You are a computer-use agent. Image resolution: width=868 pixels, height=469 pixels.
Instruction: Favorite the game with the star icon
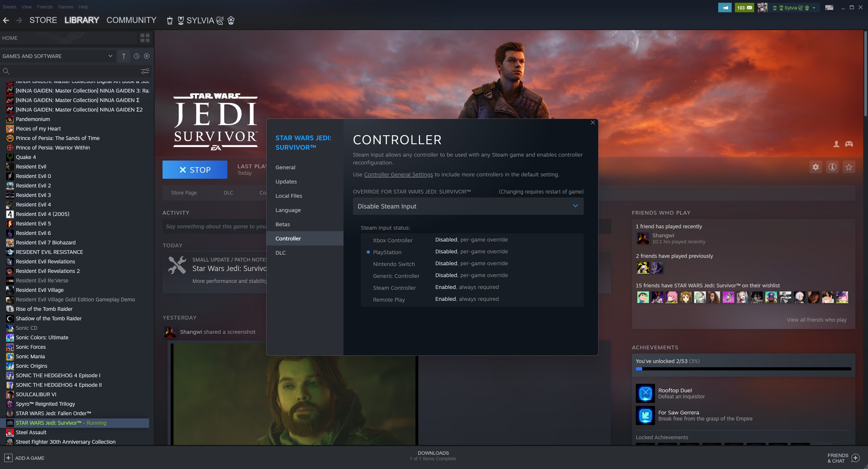[849, 167]
